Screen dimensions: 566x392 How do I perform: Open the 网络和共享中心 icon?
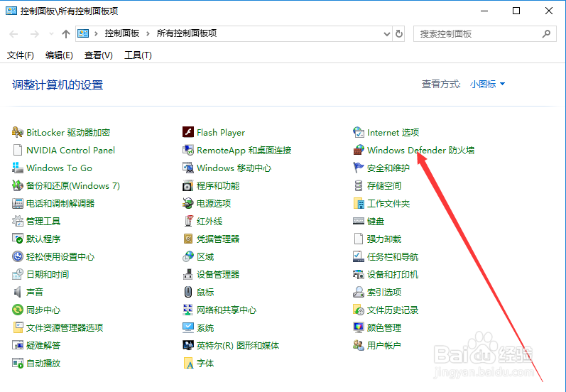coord(188,310)
